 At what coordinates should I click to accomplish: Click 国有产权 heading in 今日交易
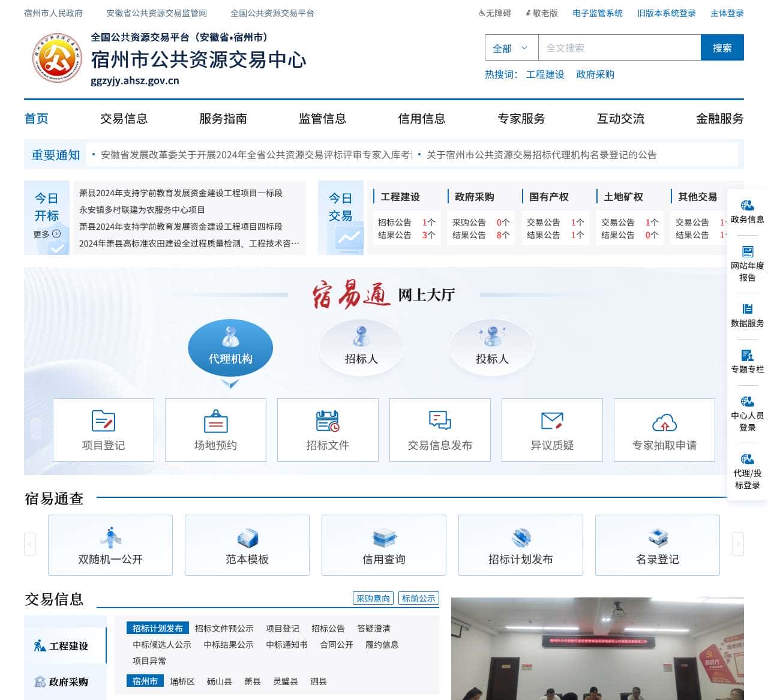tap(548, 197)
